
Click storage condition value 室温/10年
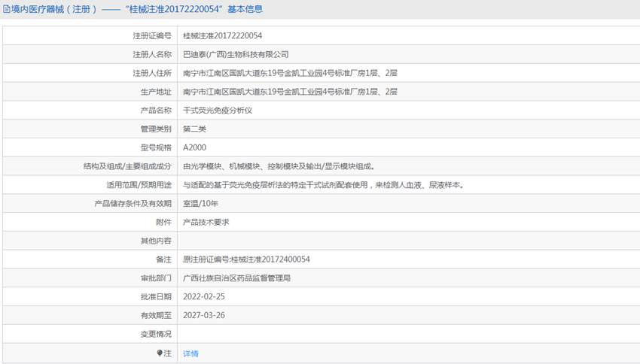[x=200, y=203]
